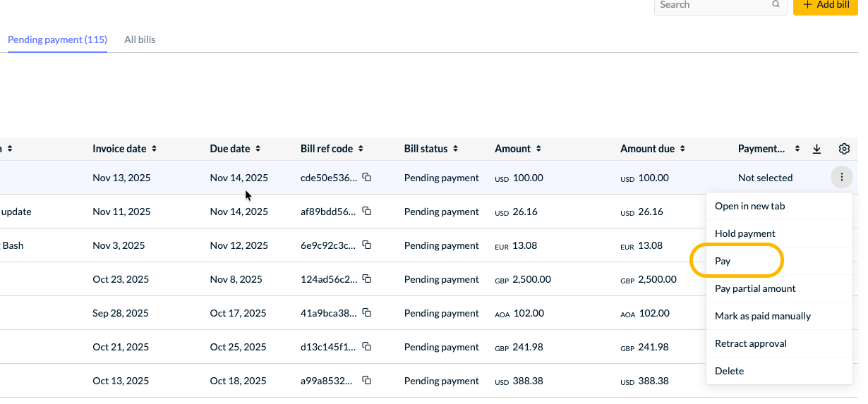868x404 pixels.
Task: Click the search magnifier icon
Action: click(x=776, y=4)
